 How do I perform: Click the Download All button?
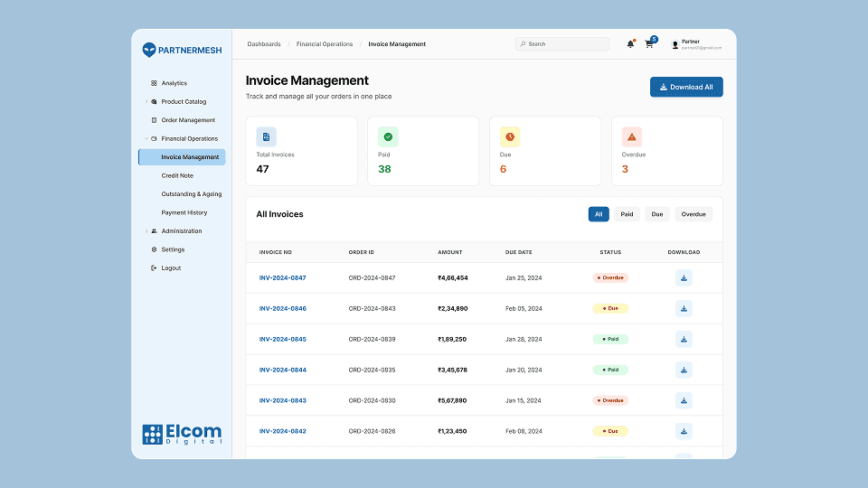tap(686, 87)
